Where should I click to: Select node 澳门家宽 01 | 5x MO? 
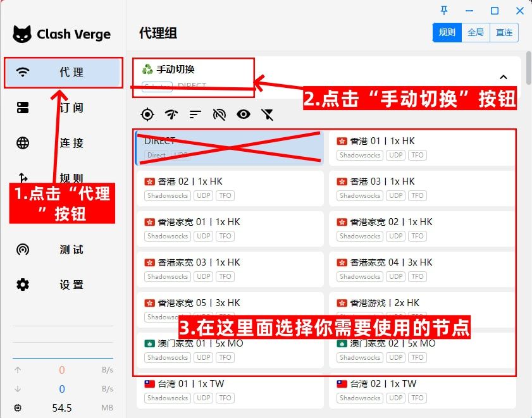coord(230,350)
